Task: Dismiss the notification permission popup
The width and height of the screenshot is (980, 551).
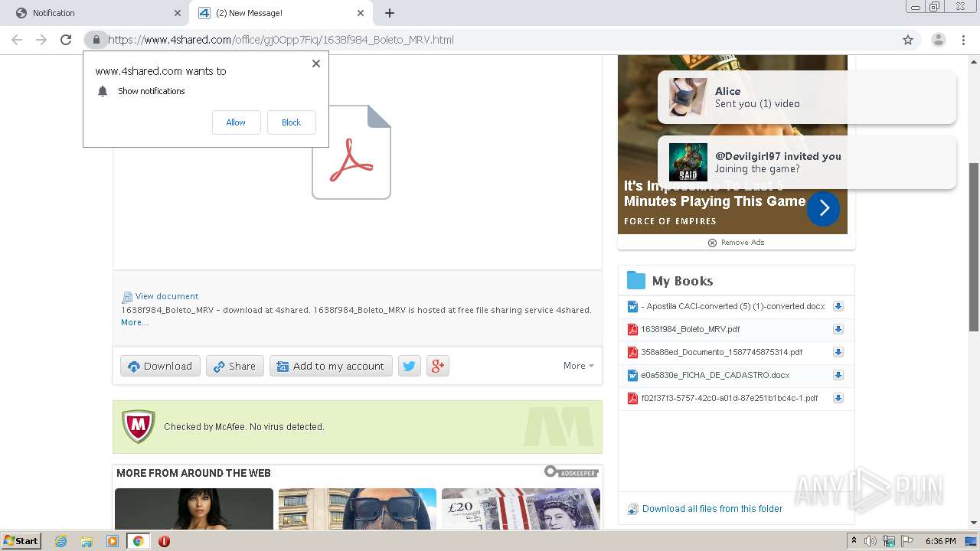Action: point(316,64)
